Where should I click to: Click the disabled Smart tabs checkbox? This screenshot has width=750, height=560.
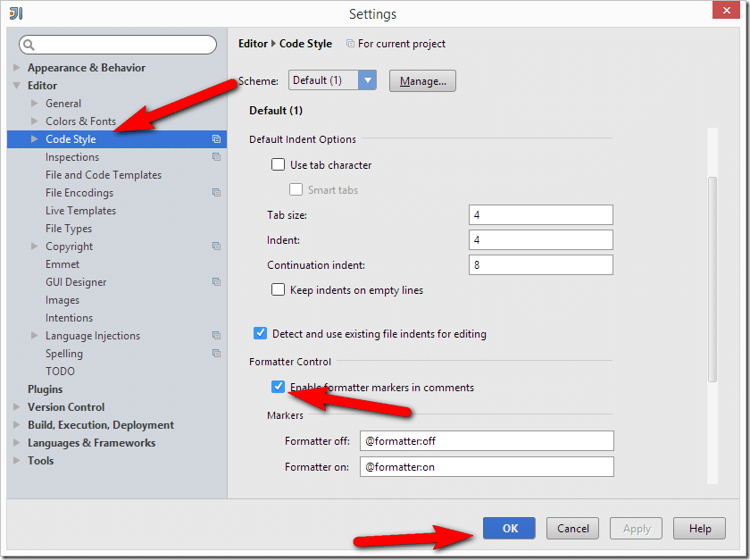pos(296,189)
